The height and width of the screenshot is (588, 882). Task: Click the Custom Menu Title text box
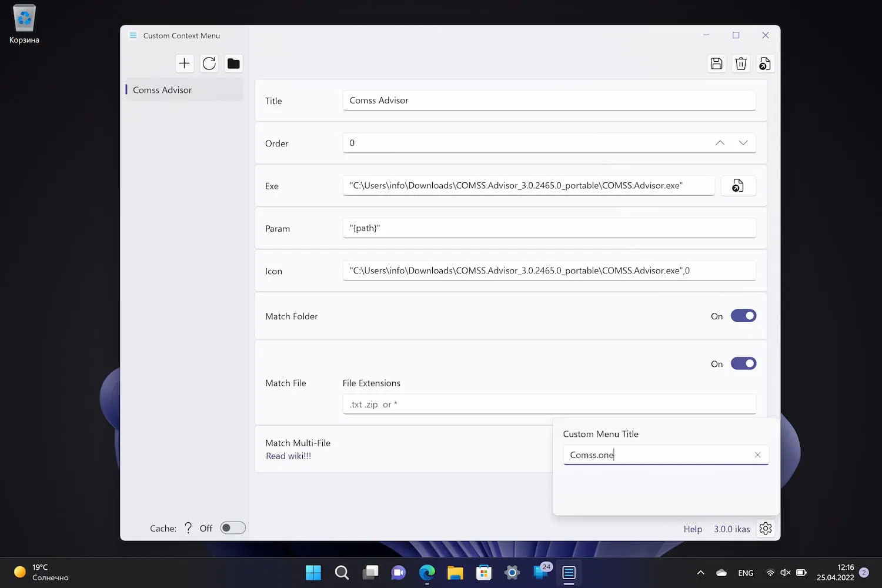(666, 455)
